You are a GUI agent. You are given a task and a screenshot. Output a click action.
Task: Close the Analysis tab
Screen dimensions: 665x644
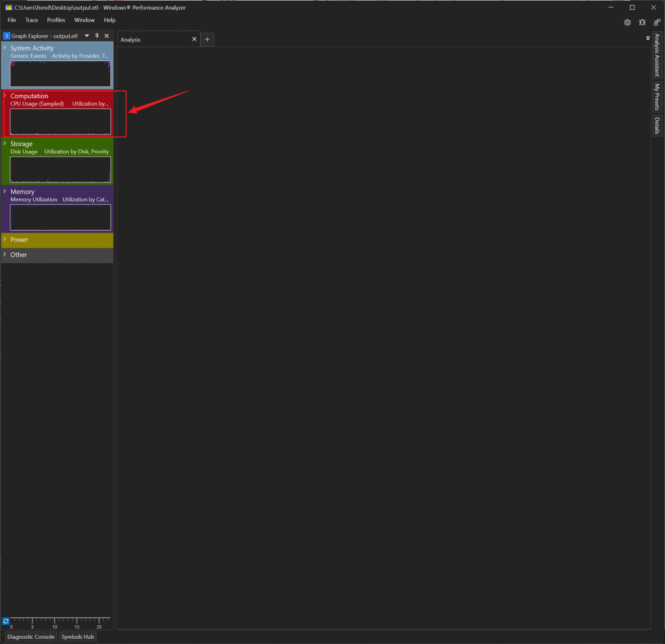(x=194, y=40)
